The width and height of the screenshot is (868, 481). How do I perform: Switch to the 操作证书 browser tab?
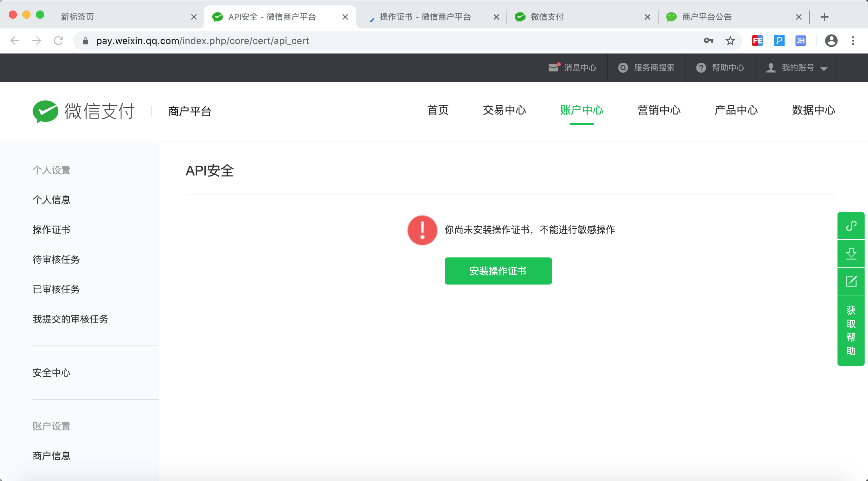pos(425,17)
